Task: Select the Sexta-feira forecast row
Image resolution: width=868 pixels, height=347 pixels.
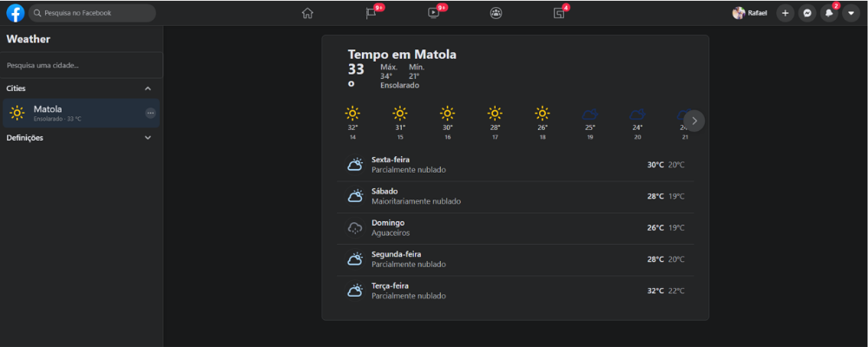Action: pyautogui.click(x=516, y=165)
